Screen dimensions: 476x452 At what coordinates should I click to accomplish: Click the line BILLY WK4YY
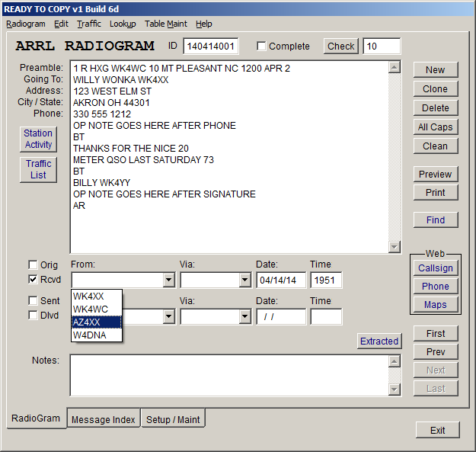[x=101, y=183]
